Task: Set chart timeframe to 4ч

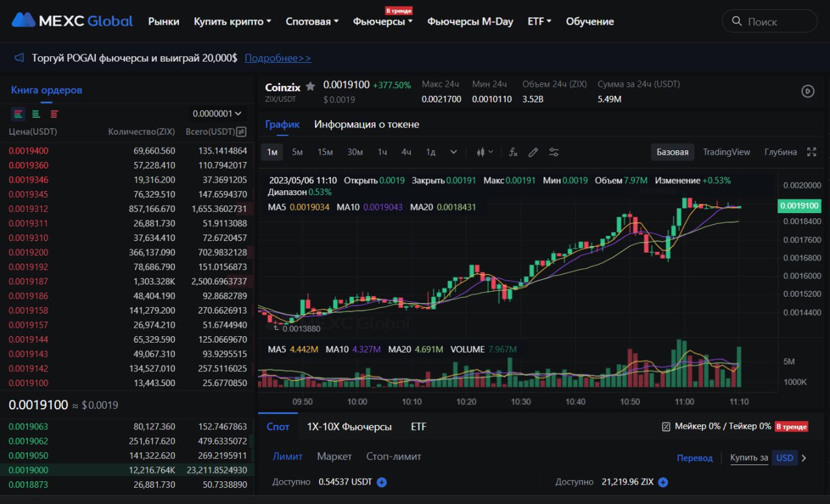Action: point(407,152)
